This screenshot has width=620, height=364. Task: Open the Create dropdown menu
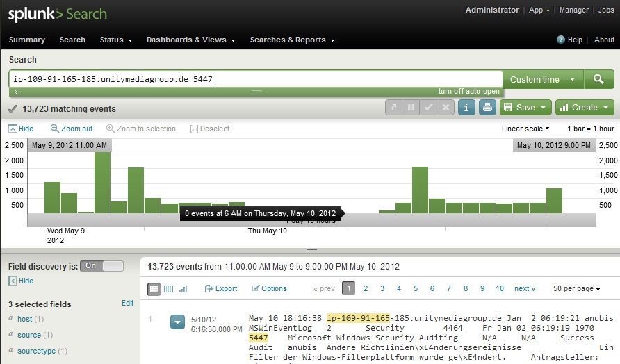(x=585, y=108)
